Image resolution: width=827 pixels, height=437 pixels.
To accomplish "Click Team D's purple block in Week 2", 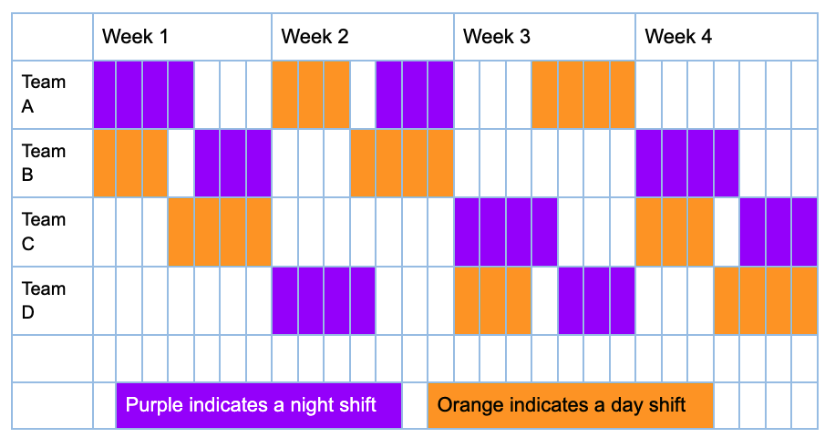I will tap(323, 301).
